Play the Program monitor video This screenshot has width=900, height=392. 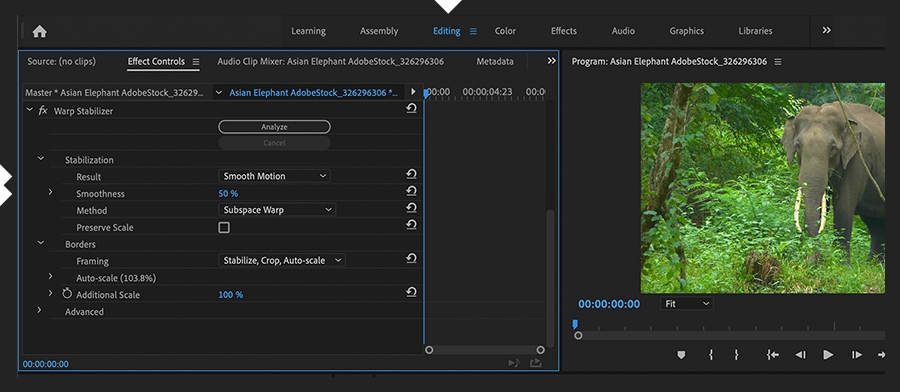click(x=828, y=355)
